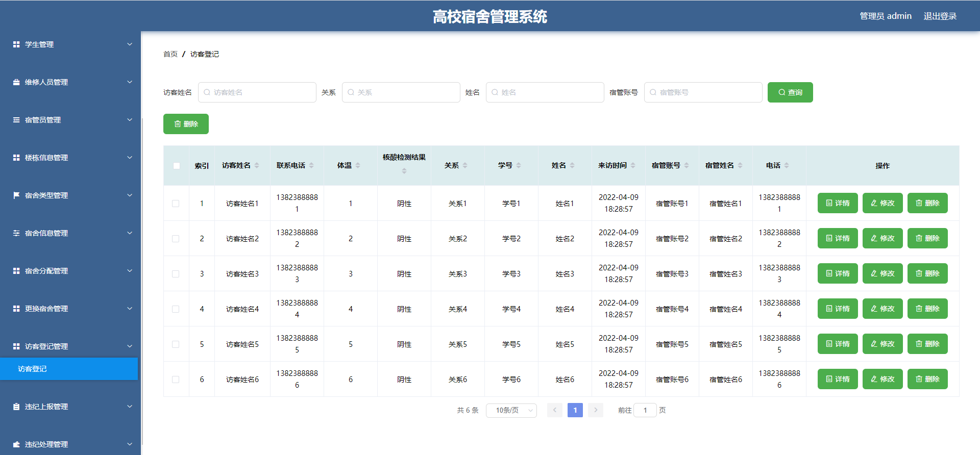This screenshot has height=455, width=980.
Task: Check the row checkbox for 访客姓名2
Action: tap(176, 239)
